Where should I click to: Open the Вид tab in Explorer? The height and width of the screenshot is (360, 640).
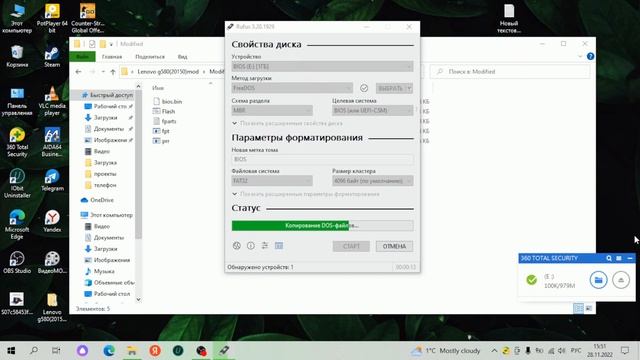pyautogui.click(x=182, y=57)
